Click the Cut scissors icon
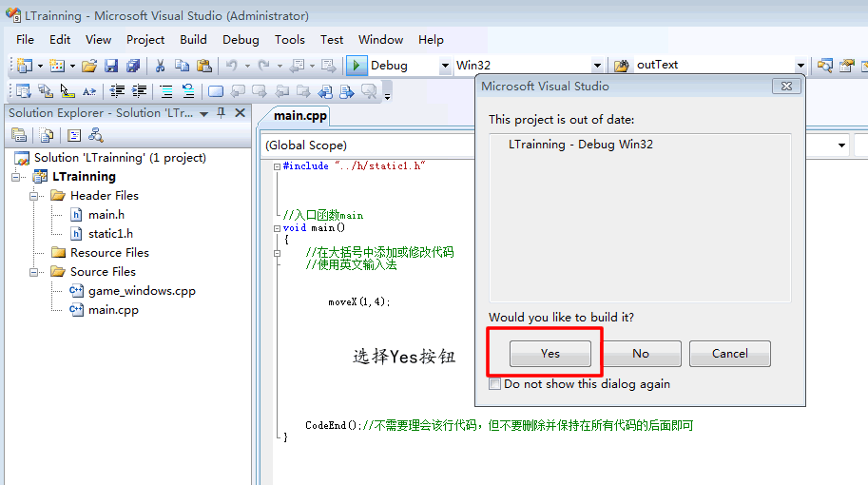 160,66
